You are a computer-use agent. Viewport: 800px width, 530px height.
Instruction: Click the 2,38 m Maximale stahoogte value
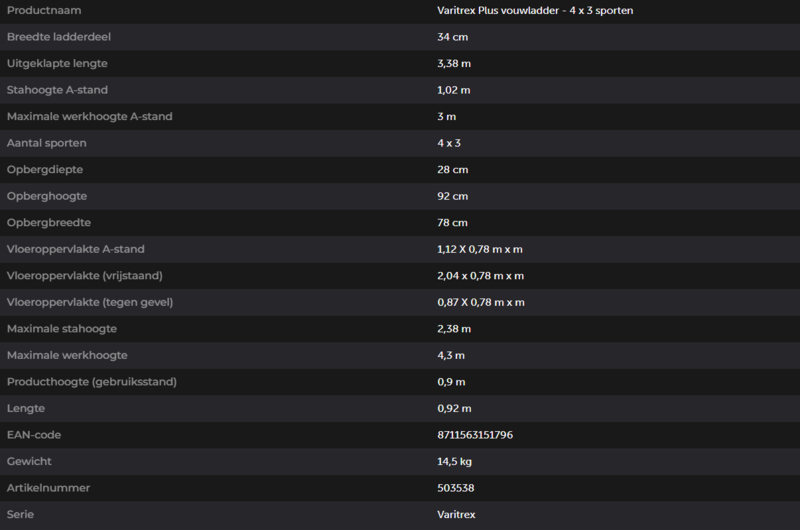(x=454, y=329)
